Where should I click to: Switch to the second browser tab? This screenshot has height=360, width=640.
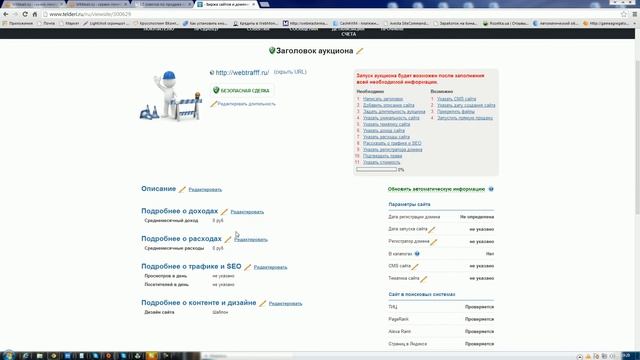coord(98,4)
